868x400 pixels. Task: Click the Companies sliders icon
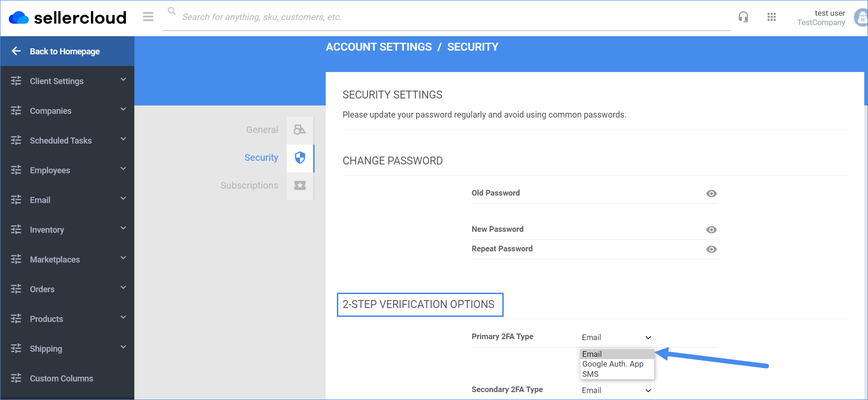click(16, 111)
